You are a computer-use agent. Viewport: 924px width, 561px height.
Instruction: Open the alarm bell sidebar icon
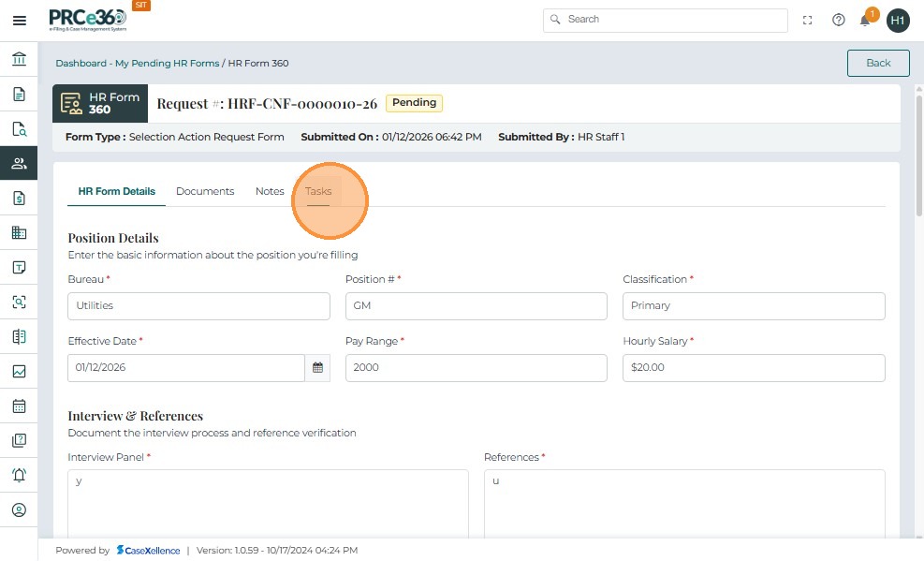click(x=19, y=475)
